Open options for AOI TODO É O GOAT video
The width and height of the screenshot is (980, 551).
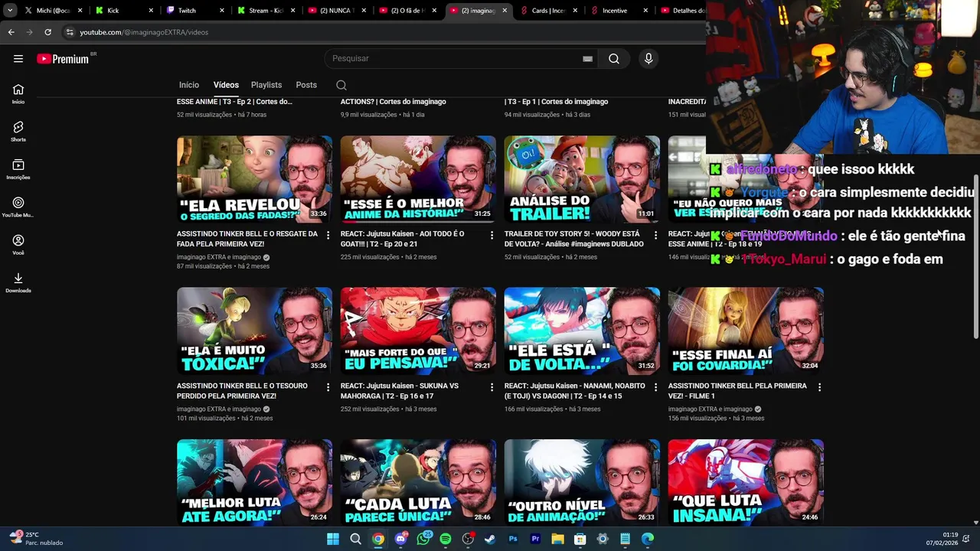tap(492, 235)
